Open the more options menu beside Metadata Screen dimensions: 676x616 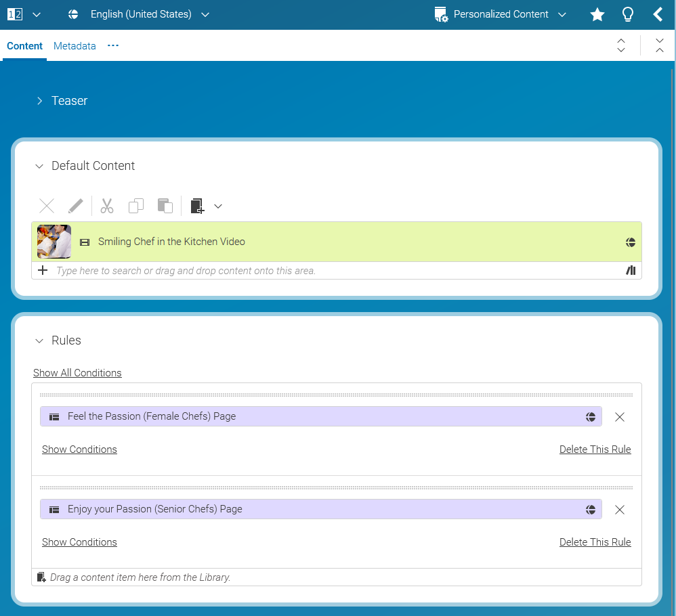pyautogui.click(x=112, y=45)
